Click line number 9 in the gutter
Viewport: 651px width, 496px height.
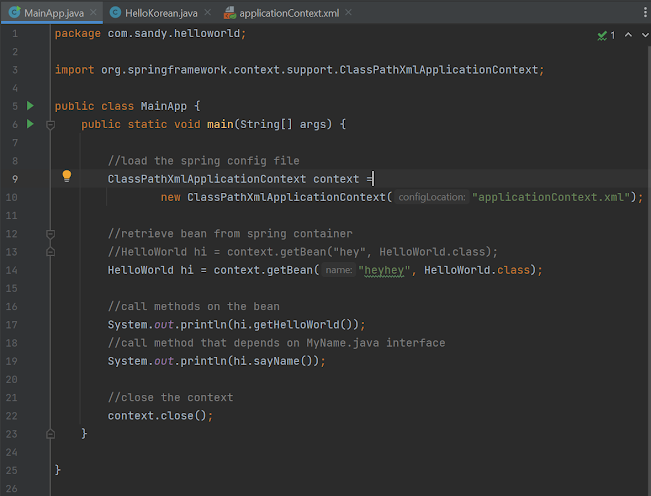pos(15,179)
